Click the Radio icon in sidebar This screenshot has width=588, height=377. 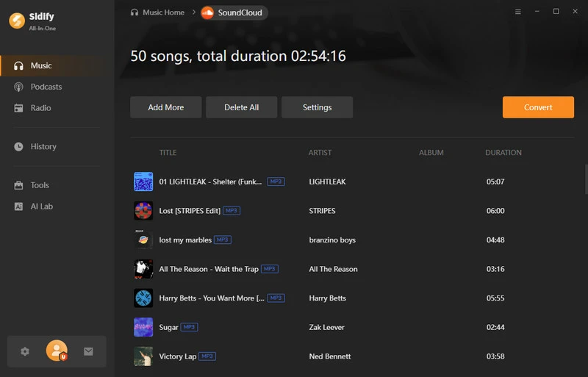point(18,108)
